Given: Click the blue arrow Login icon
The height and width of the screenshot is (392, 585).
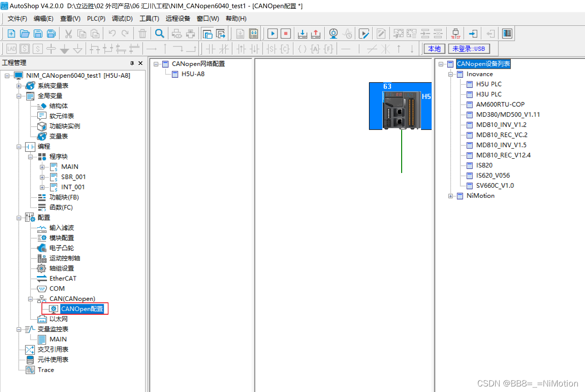Looking at the screenshot, I should [473, 34].
